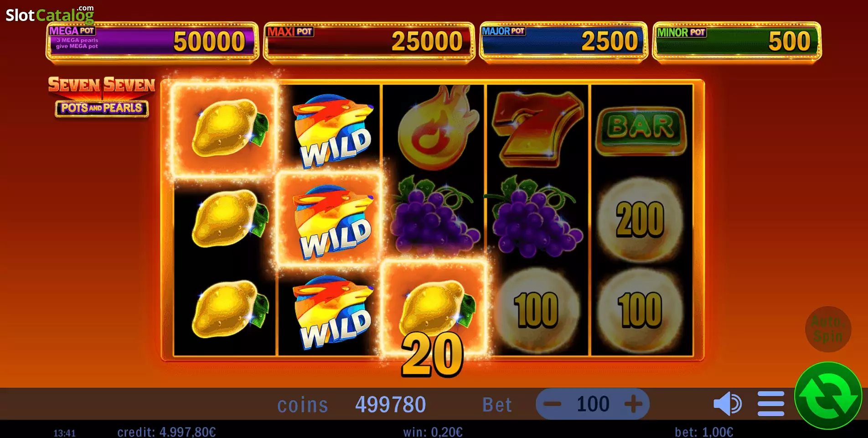
Task: Click the green spin button
Action: pyautogui.click(x=828, y=395)
